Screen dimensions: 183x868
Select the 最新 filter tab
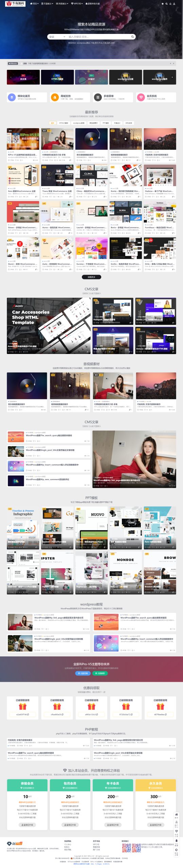52,123
